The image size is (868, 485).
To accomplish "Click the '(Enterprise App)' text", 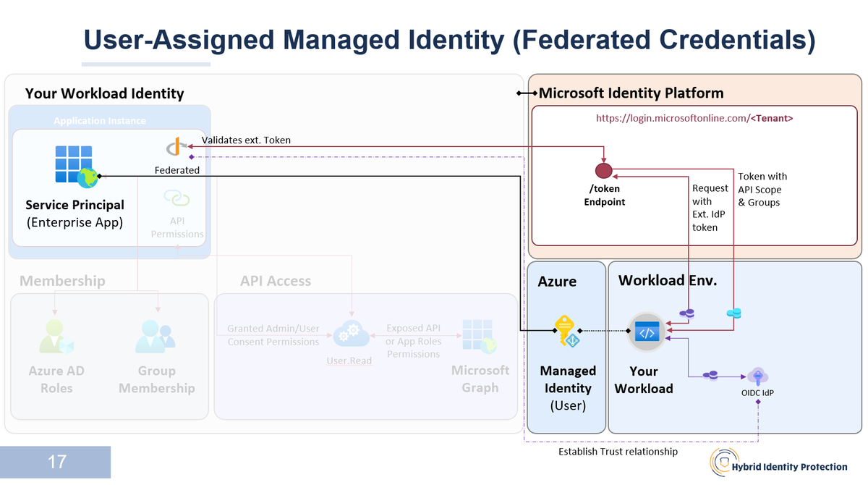I will [75, 223].
